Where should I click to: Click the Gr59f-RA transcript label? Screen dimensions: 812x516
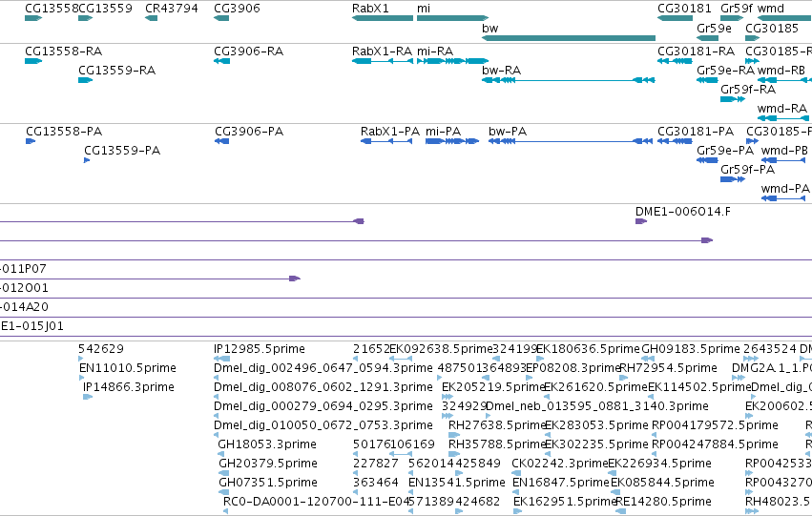pos(748,90)
